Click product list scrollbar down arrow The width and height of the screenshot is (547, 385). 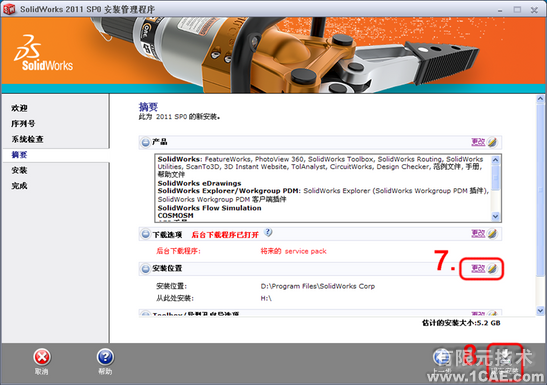(x=495, y=217)
